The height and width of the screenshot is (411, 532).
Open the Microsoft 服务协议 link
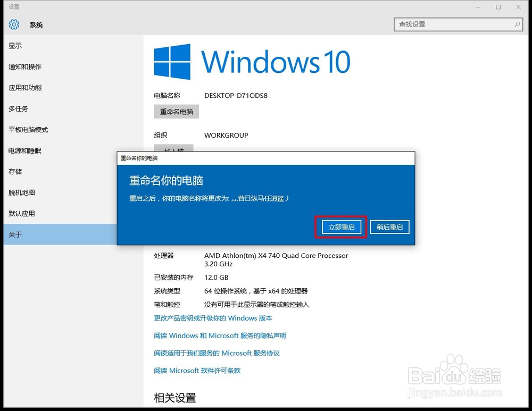point(217,353)
